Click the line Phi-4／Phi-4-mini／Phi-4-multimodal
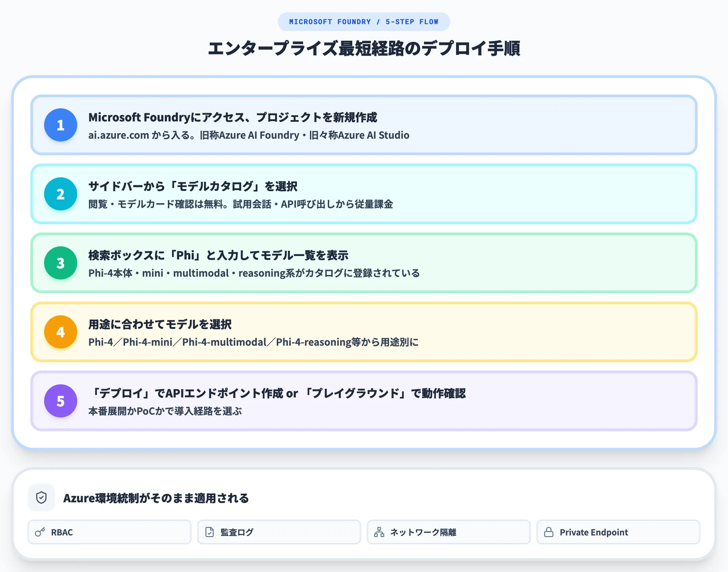Viewport: 728px width, 572px height. (253, 342)
